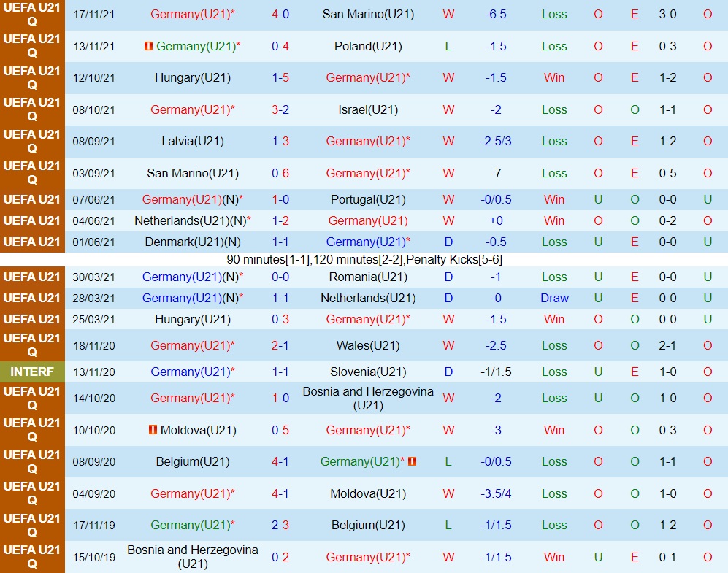Screen dimensions: 728x573
Task: Open Bosnia and Herzegovina (U21) link on 14/10/20
Action: tap(368, 398)
